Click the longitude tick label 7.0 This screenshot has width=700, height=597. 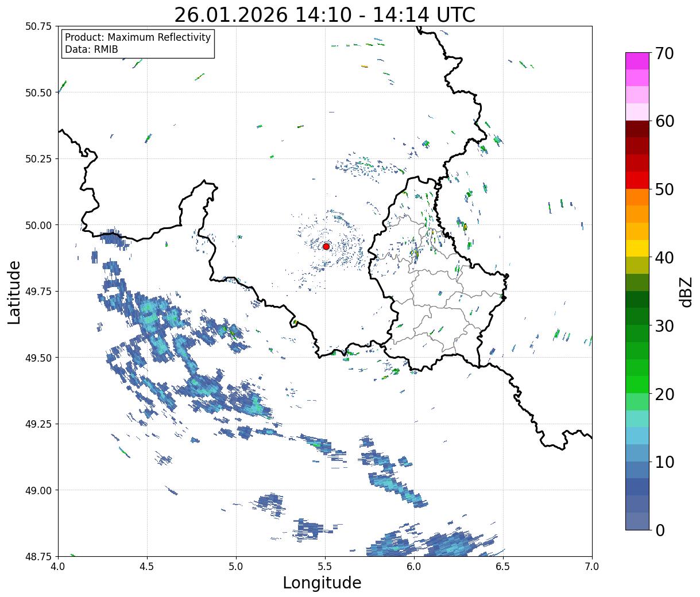pos(592,567)
